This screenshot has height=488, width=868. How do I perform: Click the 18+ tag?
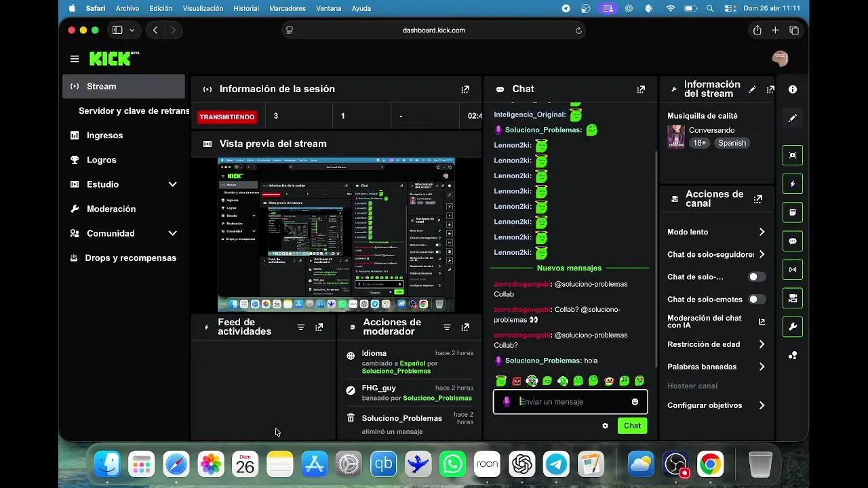[700, 143]
